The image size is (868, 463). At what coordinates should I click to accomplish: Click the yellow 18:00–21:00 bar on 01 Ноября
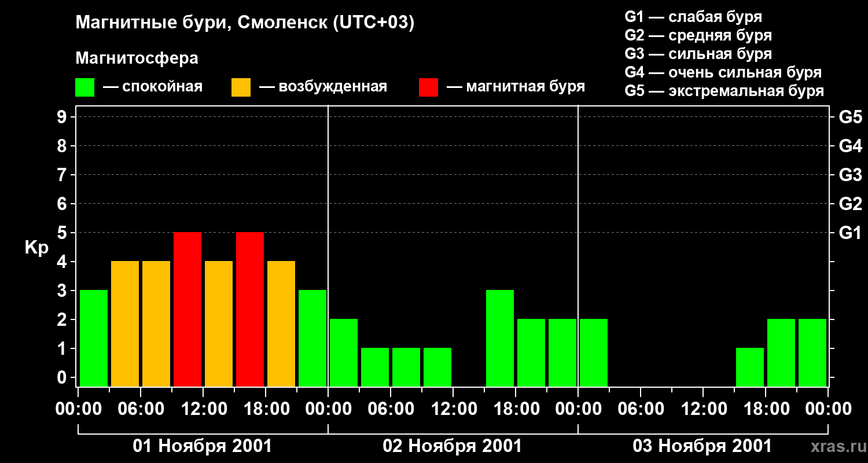281,324
